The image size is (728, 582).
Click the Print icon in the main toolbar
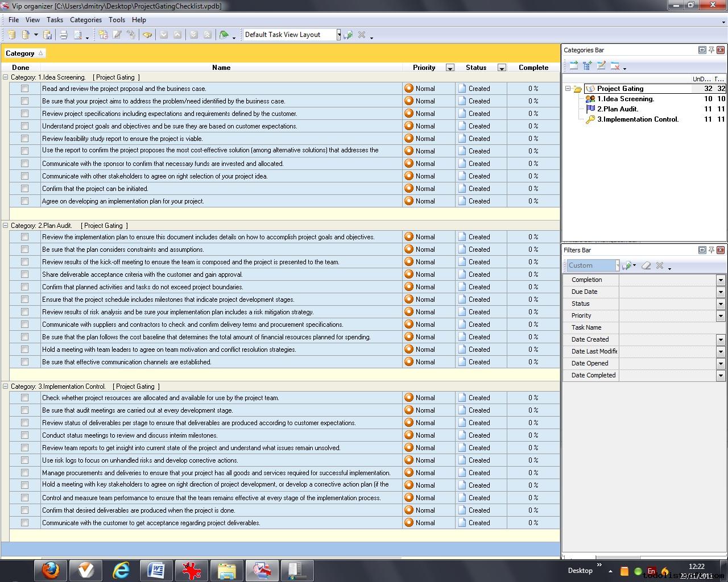click(x=64, y=35)
